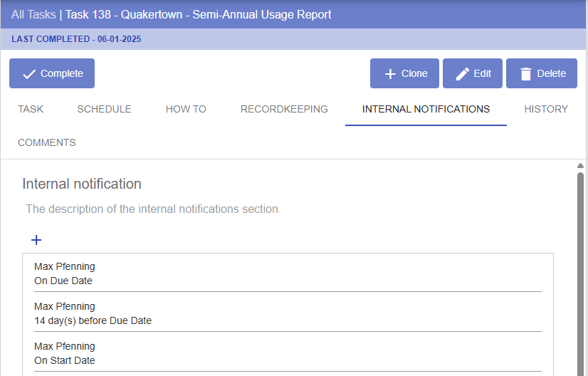Switch to RECORDKEEPING tab
This screenshot has width=588, height=376.
284,109
